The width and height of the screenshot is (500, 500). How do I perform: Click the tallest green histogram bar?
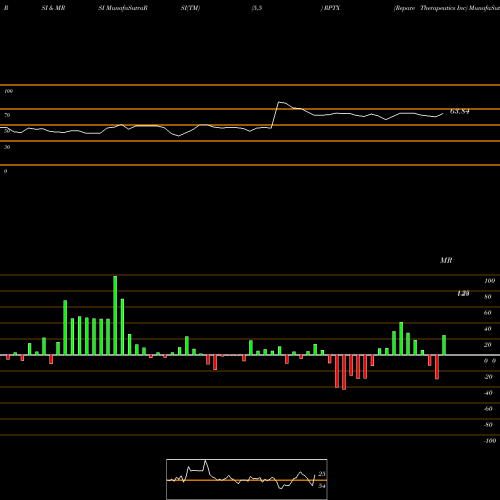click(115, 315)
